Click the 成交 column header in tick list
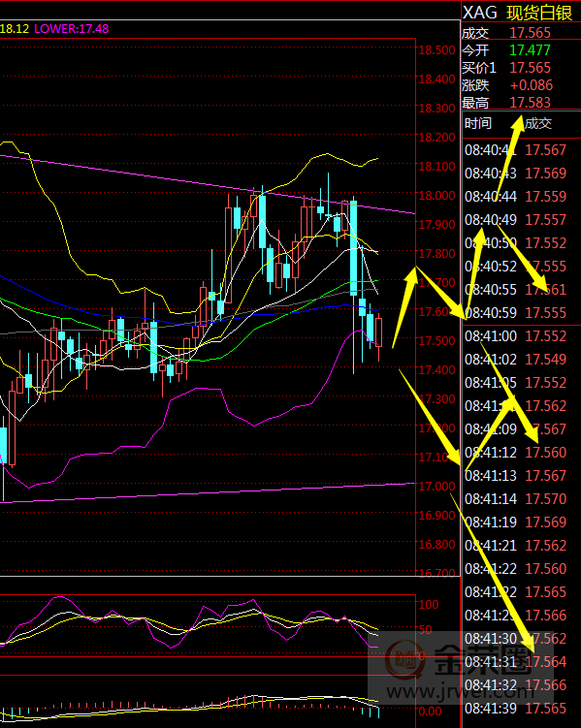Viewport: 581px width, 728px height. tap(537, 123)
